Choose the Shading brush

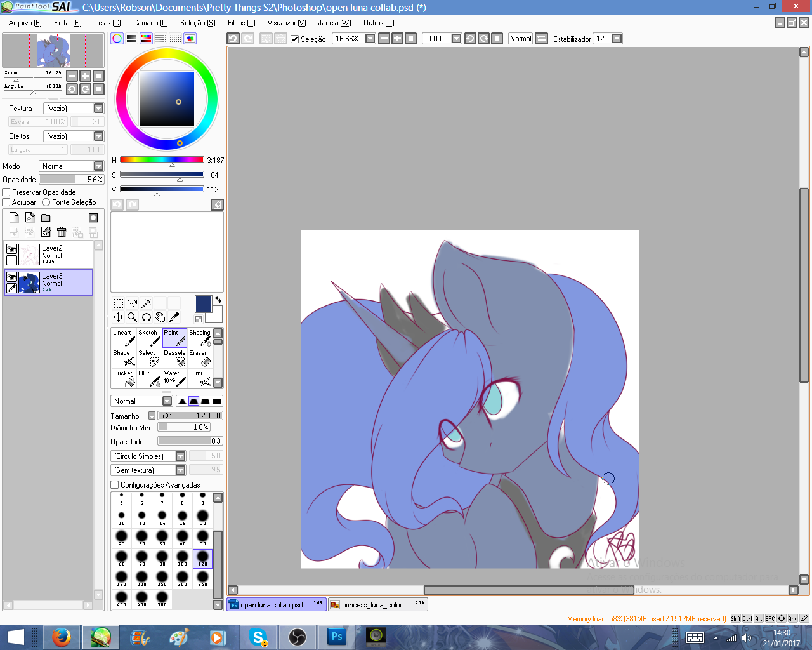pyautogui.click(x=200, y=338)
